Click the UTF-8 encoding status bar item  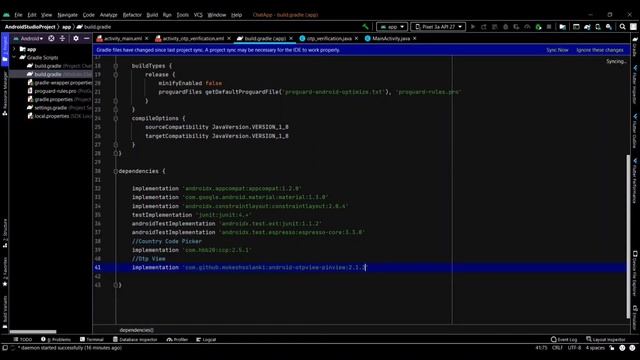point(574,348)
